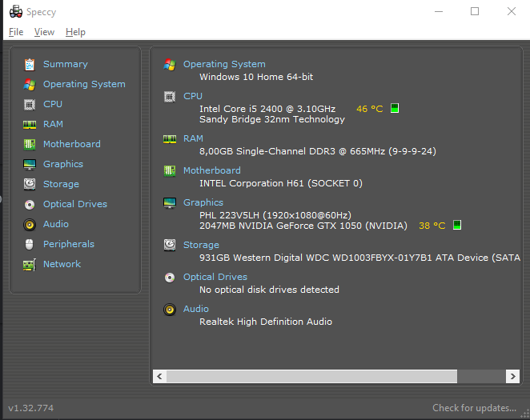Click the Audio speaker icon in sidebar
The width and height of the screenshot is (530, 420).
click(30, 225)
